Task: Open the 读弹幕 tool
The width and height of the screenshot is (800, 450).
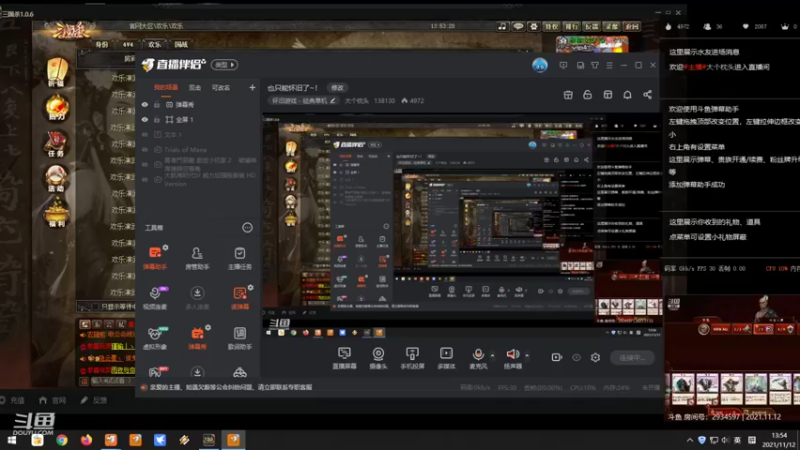Action: 239,297
